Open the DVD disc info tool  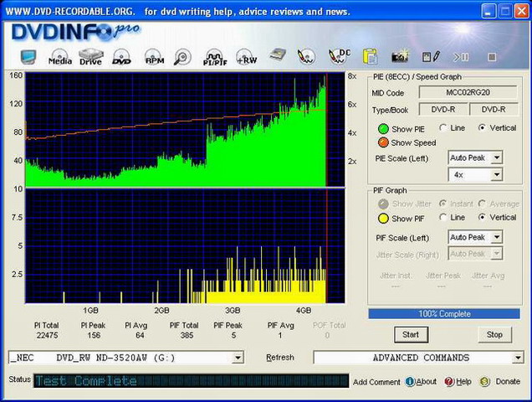[121, 57]
